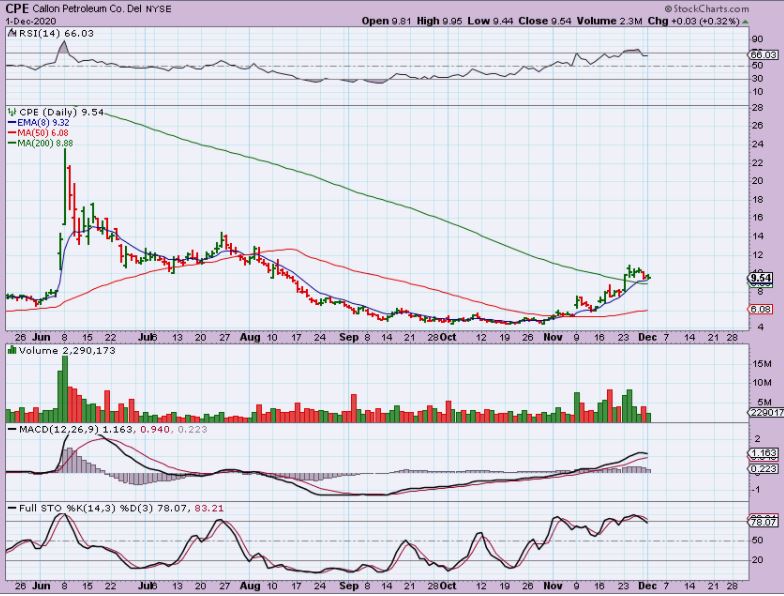Click the 78.07 stochastic tag on right axis
Screen dimensions: 784x596
point(764,522)
